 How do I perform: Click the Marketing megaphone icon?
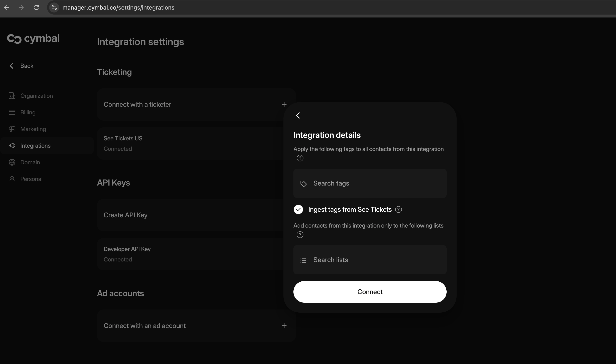[12, 129]
